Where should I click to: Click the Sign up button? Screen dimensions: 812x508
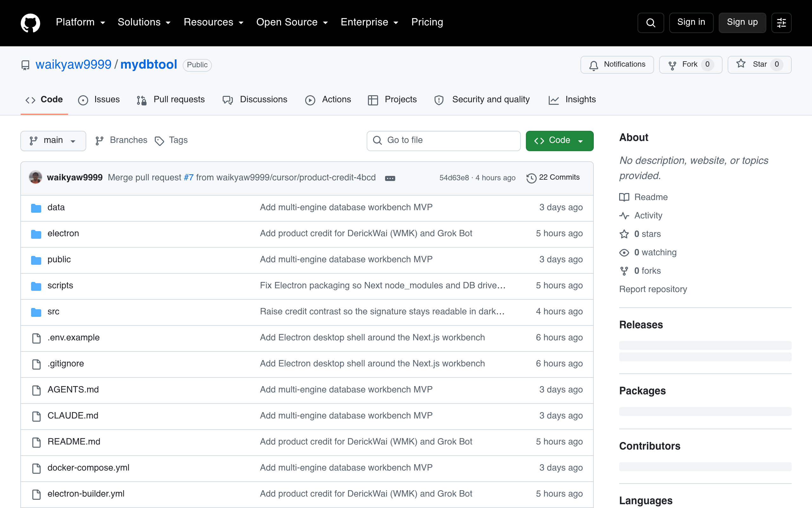point(742,23)
